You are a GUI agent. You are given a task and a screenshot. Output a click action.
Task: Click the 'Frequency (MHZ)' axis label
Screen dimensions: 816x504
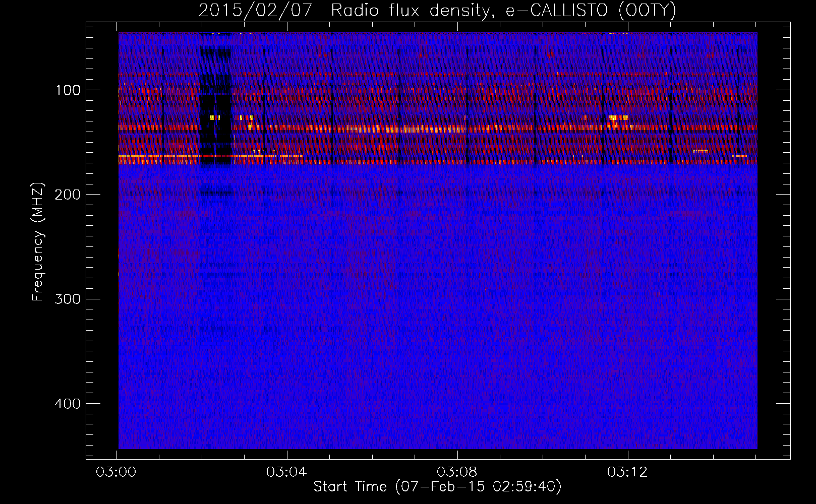[x=38, y=242]
